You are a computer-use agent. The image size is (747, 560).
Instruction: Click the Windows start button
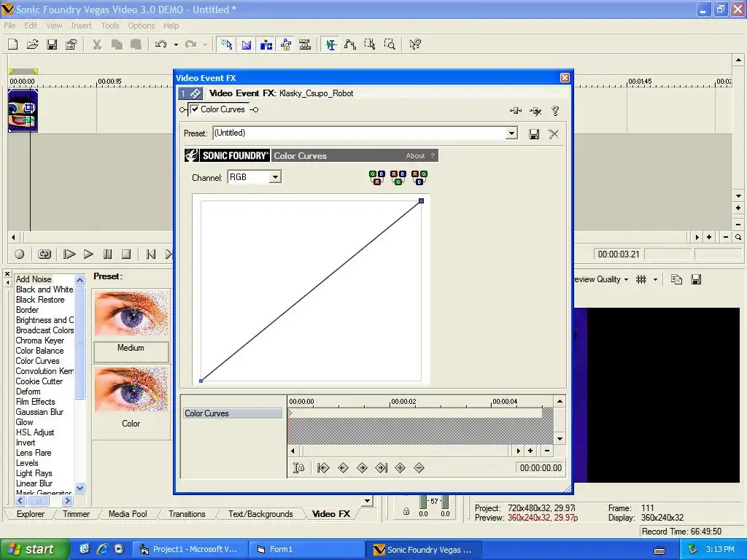click(x=34, y=549)
